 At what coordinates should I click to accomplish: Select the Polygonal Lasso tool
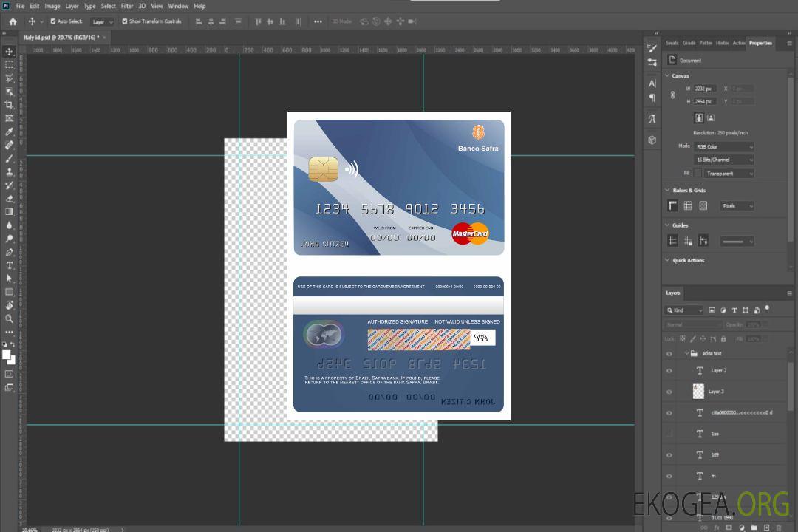tap(9, 78)
